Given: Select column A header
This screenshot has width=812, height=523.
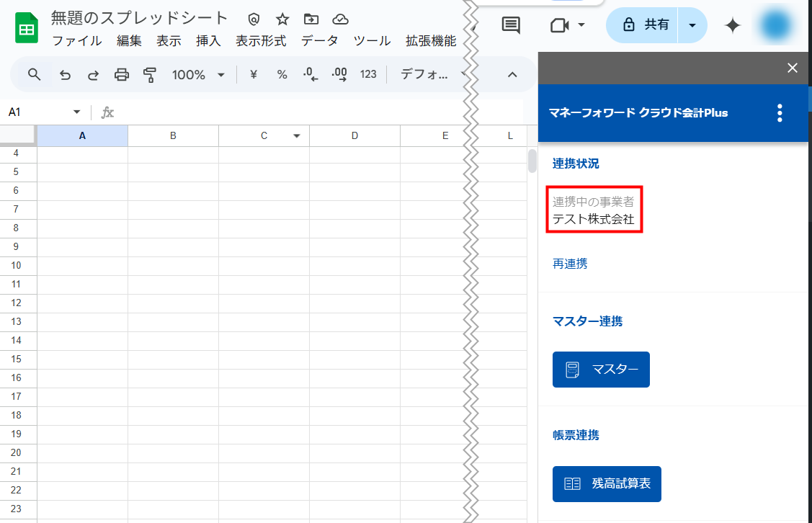Looking at the screenshot, I should 82,135.
